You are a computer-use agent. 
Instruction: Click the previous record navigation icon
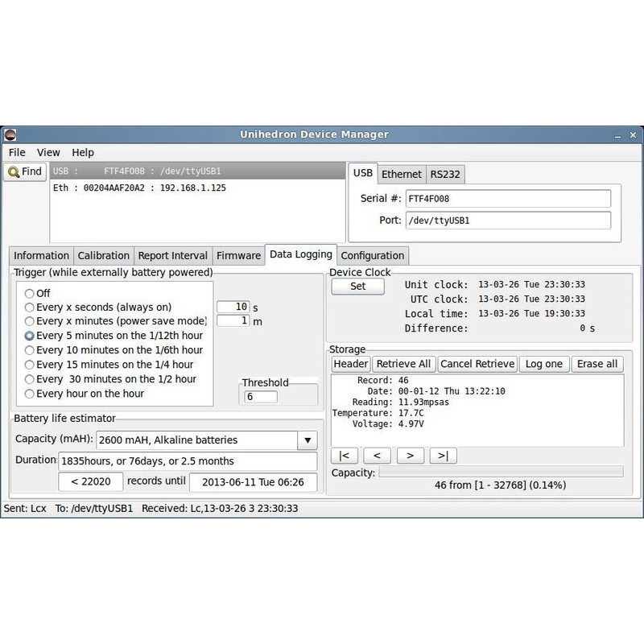377,455
